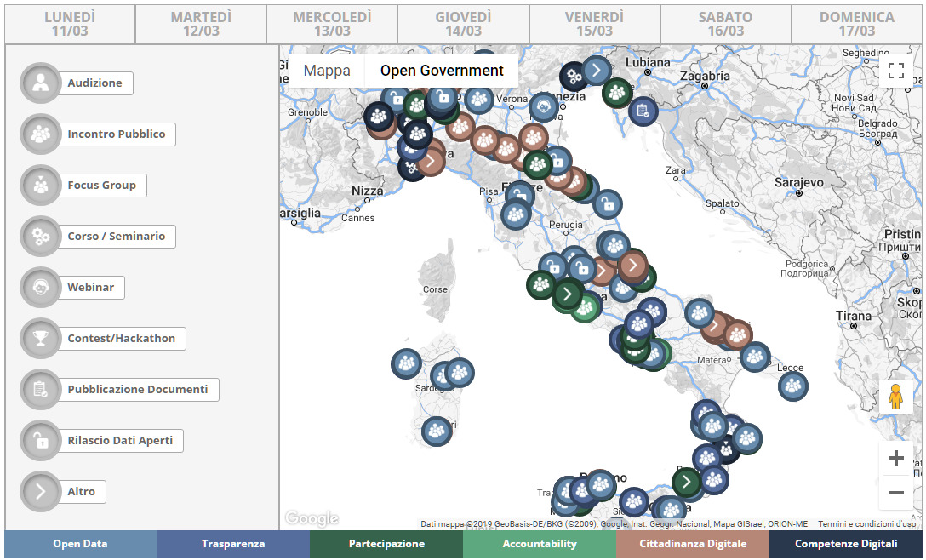Open the group marker below Lecce

point(793,386)
